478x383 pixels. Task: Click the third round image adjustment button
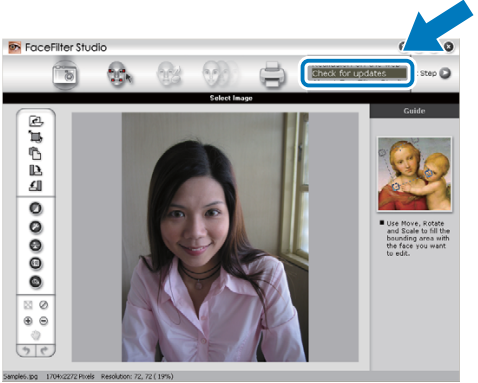click(x=36, y=246)
